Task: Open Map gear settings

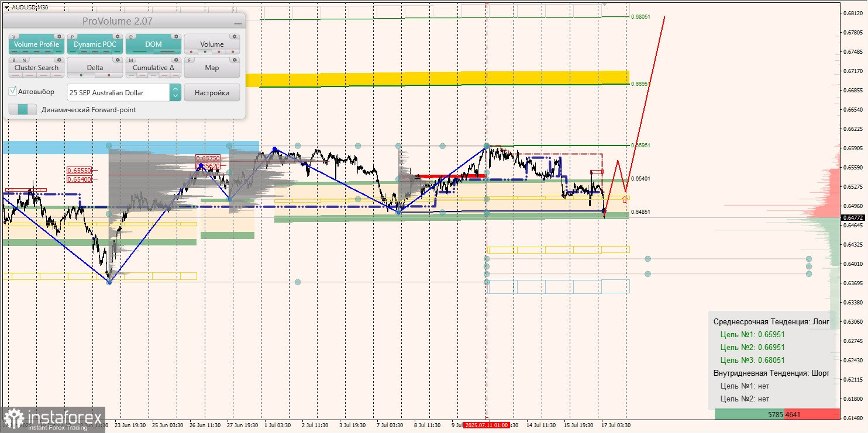Action: [234, 60]
